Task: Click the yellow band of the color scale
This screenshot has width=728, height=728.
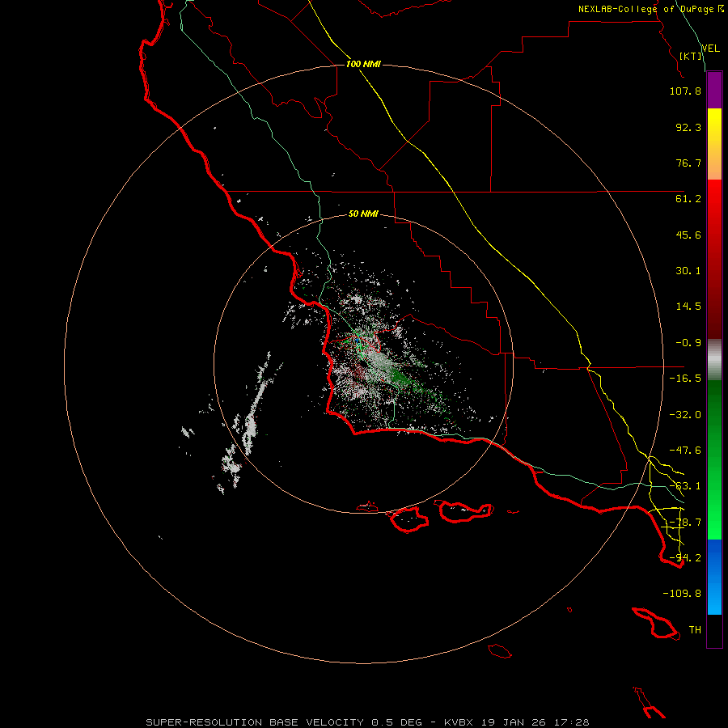Action: click(714, 144)
